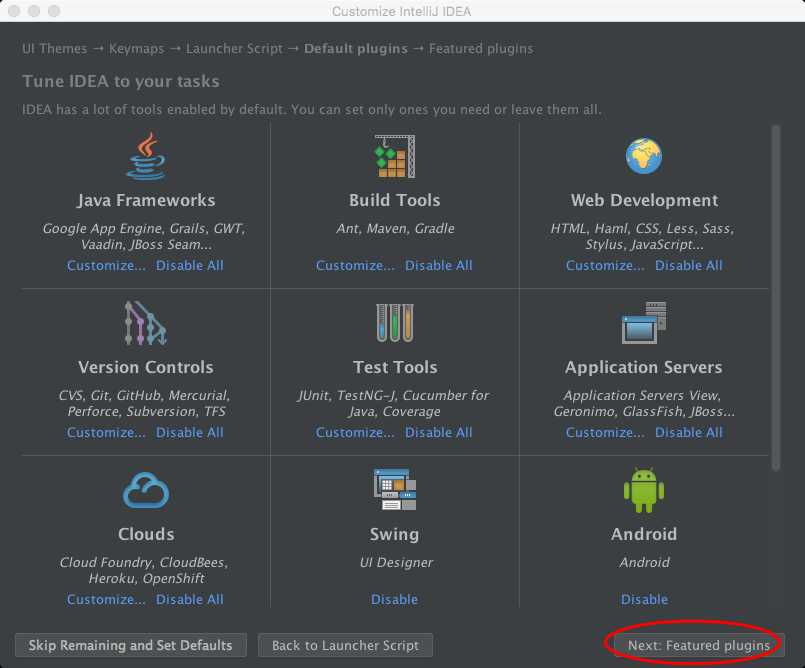Click the Swing UI Designer icon
The image size is (805, 668).
[x=394, y=490]
